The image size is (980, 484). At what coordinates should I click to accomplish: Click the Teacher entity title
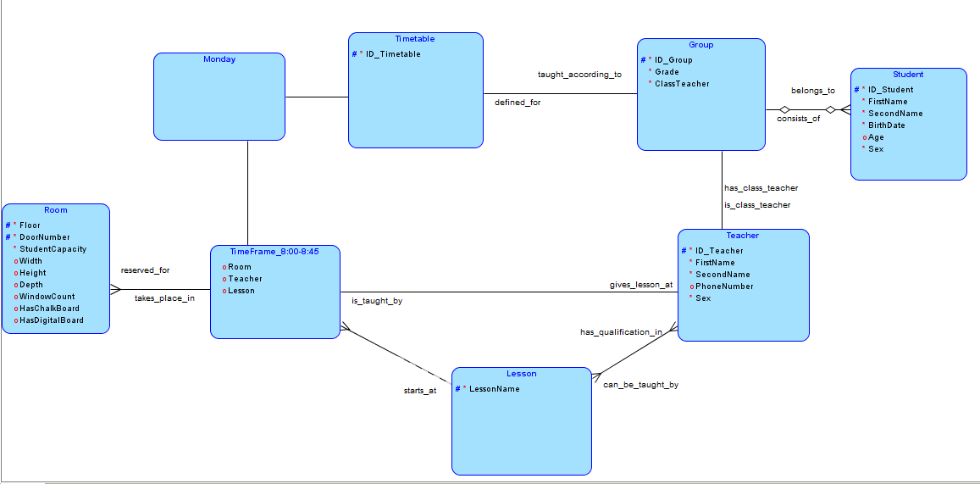pyautogui.click(x=743, y=235)
